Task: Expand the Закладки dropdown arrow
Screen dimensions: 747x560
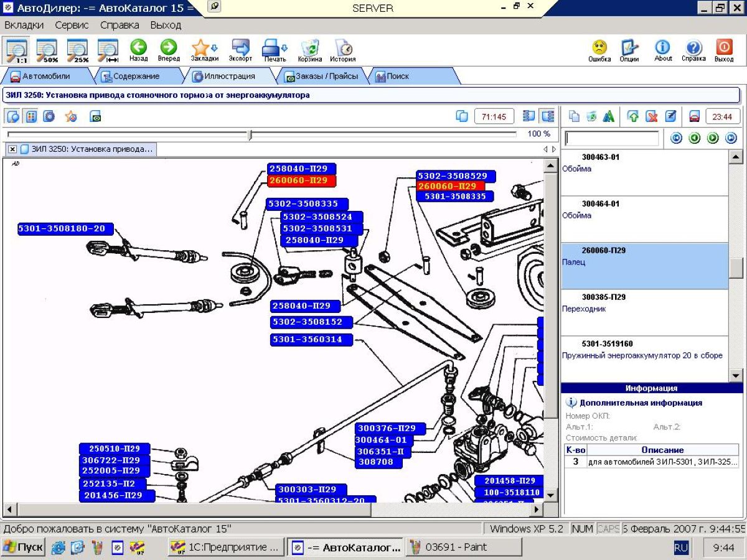Action: coord(215,48)
